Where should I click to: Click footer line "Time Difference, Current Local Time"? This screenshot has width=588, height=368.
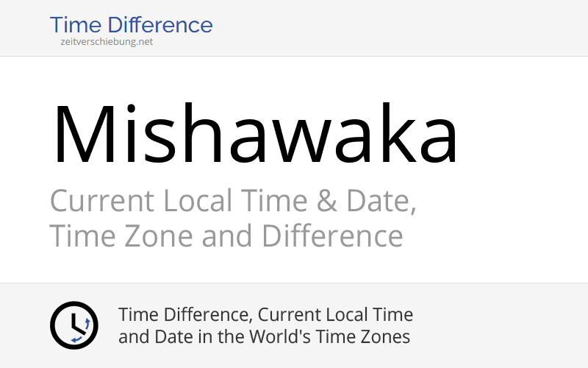265,315
